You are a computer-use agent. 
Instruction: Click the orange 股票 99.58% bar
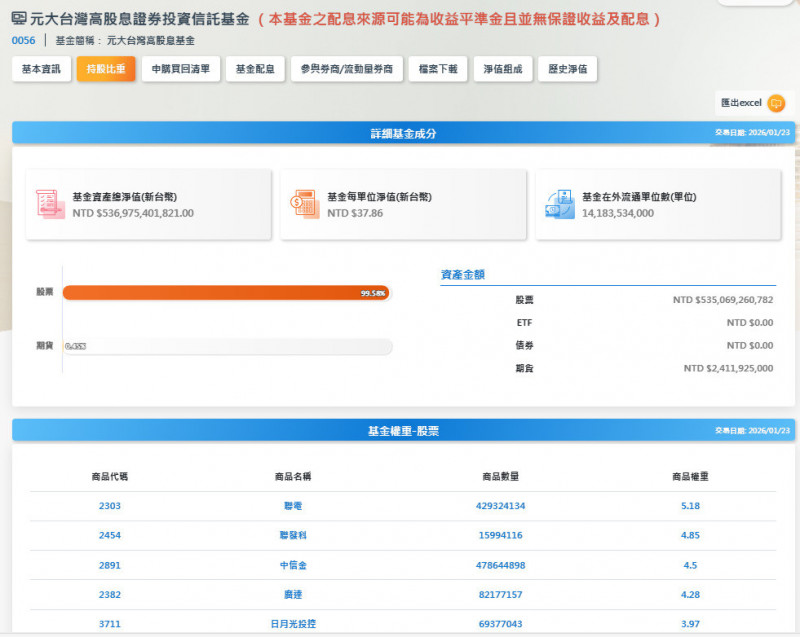point(226,293)
